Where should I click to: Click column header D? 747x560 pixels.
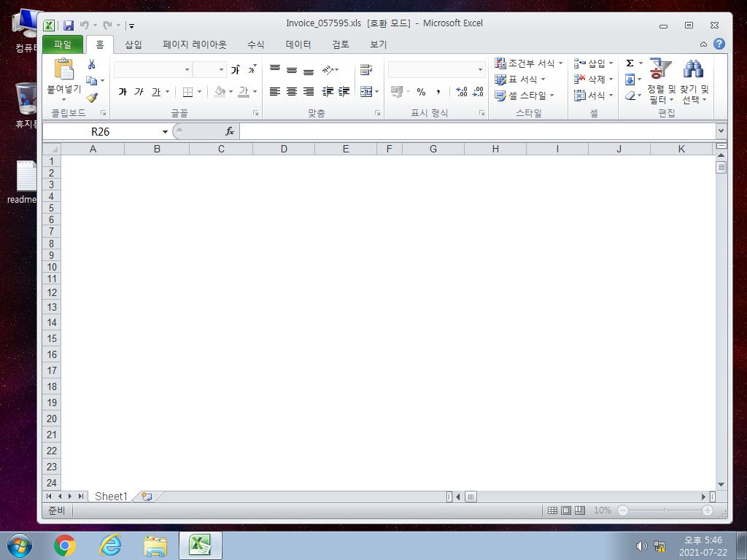284,149
